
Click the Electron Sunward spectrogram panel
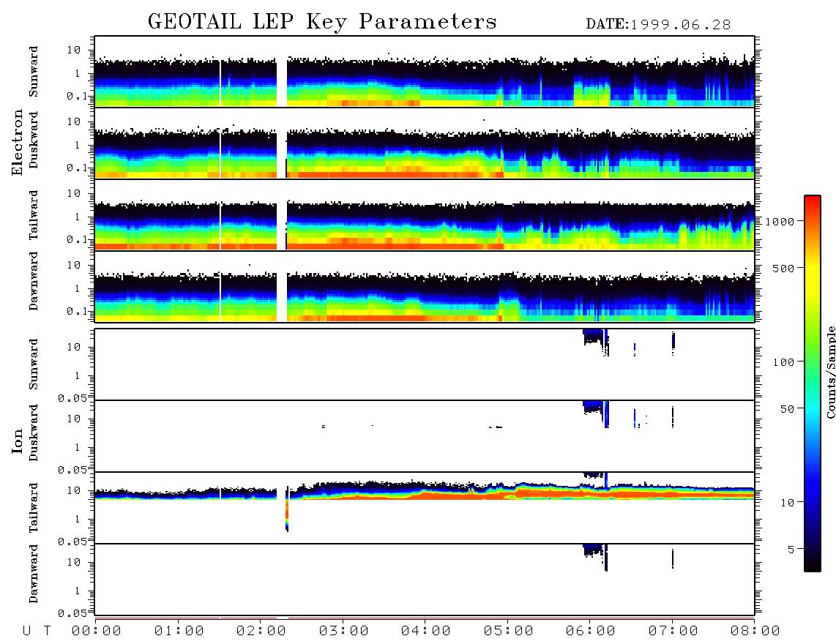(x=425, y=72)
